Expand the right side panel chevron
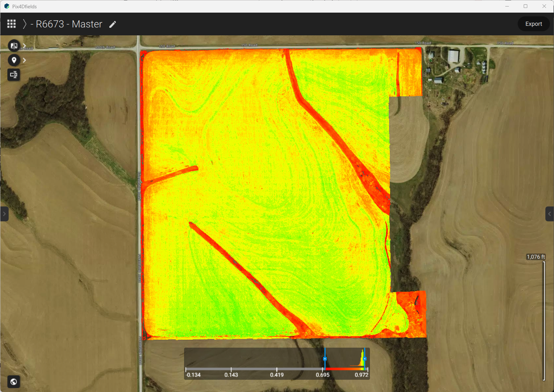Viewport: 554px width, 392px height. pyautogui.click(x=550, y=214)
